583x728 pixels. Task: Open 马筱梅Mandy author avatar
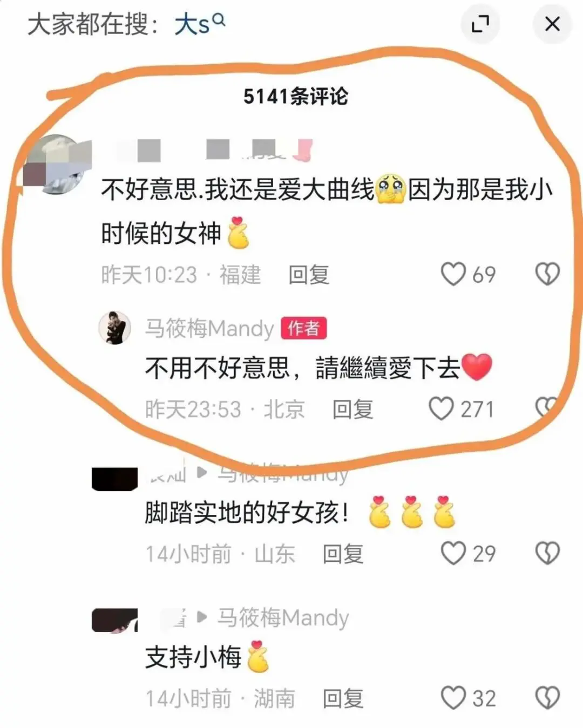pyautogui.click(x=115, y=328)
